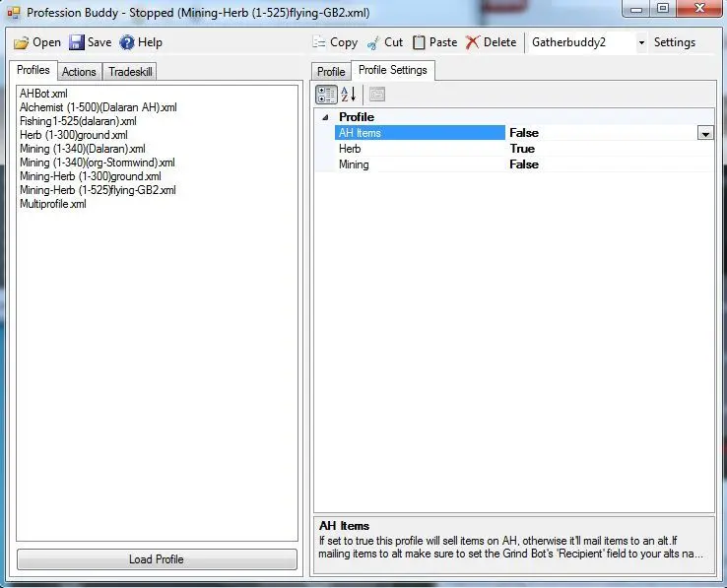The height and width of the screenshot is (588, 727).
Task: Click the Cut scissors icon
Action: [x=373, y=42]
